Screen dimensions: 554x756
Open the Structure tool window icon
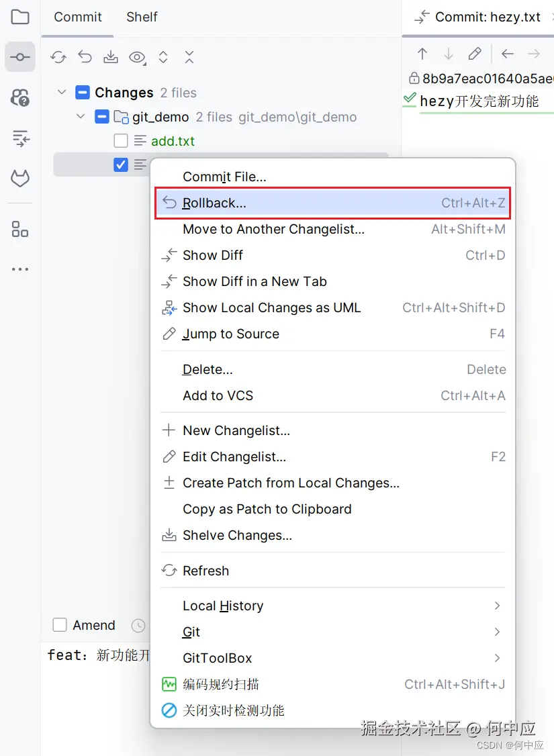pos(19,229)
